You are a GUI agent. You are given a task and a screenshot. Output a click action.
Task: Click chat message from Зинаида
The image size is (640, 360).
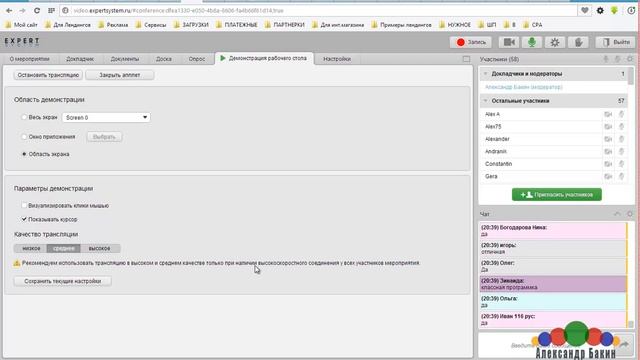[x=553, y=284]
